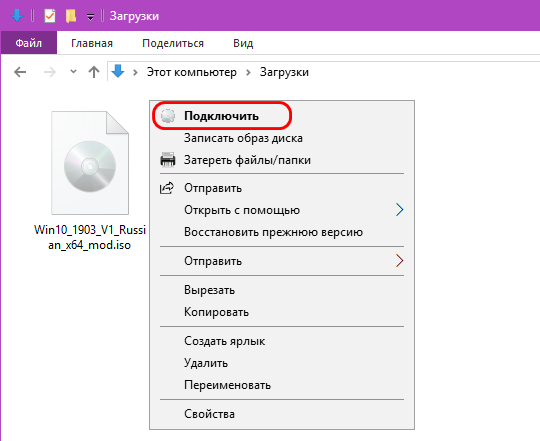Switch to the Вид ribbon tab
540x441 pixels.
pos(243,43)
